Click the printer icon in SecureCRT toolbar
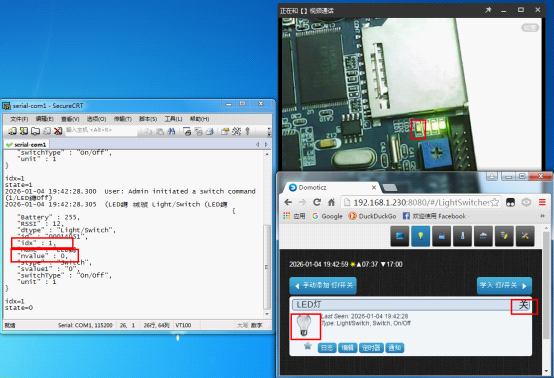554x378 pixels. [x=210, y=131]
